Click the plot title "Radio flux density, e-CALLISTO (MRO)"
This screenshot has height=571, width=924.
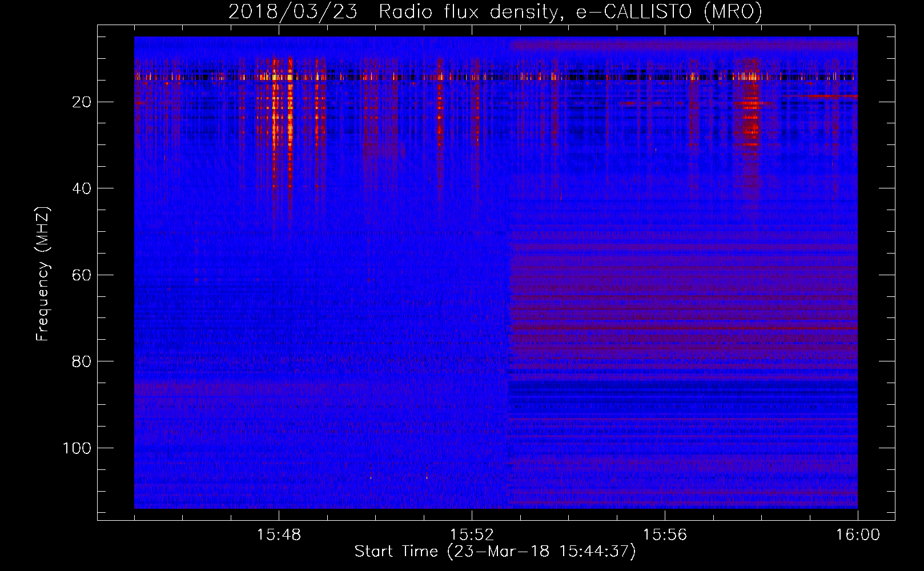[x=571, y=11]
